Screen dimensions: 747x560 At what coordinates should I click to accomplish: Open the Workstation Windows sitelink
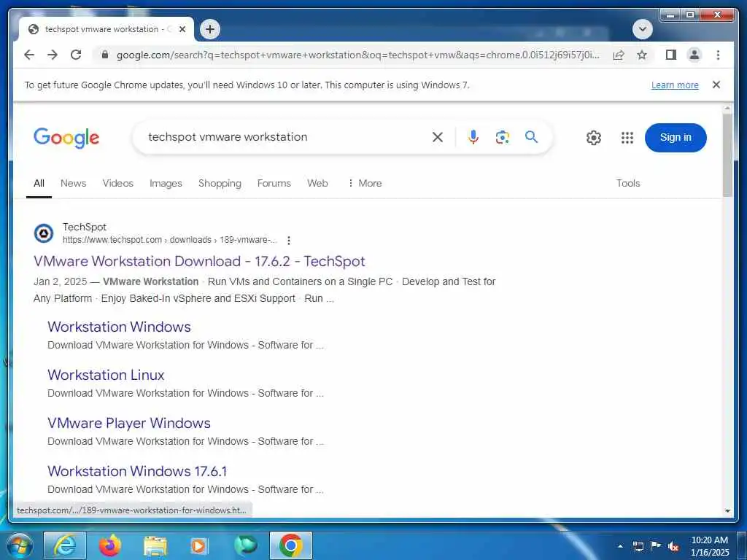pyautogui.click(x=119, y=327)
